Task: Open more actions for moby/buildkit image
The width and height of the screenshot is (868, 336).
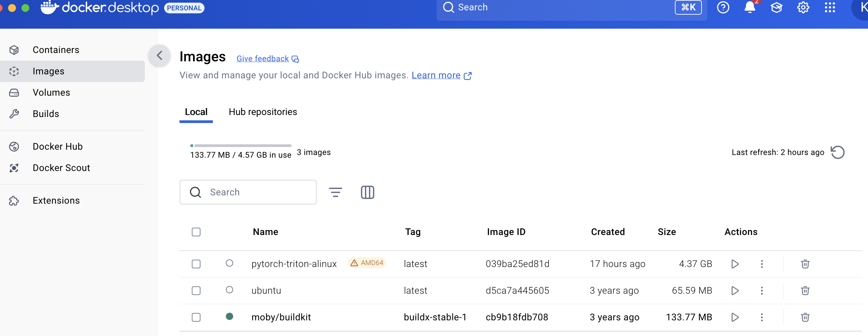Action: pos(762,317)
